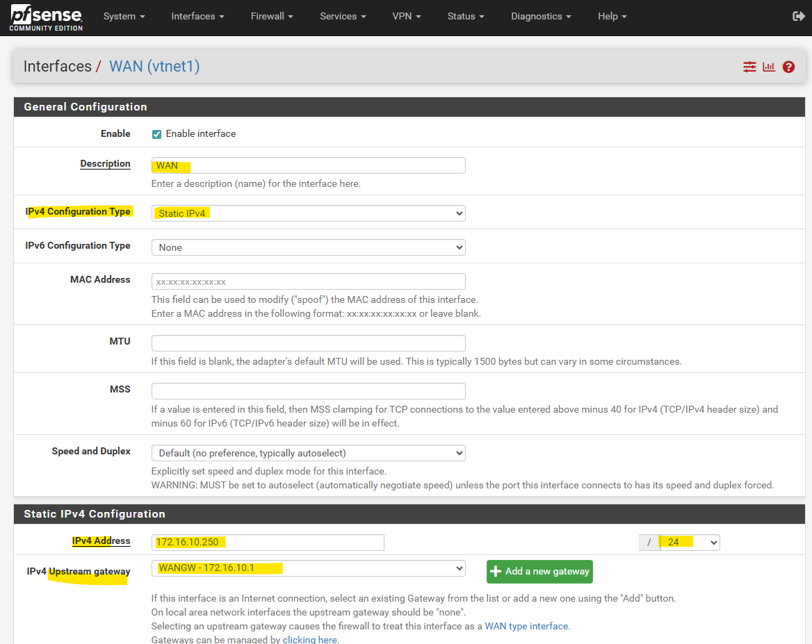Click the red help question icon
The image size is (812, 644).
[x=788, y=67]
